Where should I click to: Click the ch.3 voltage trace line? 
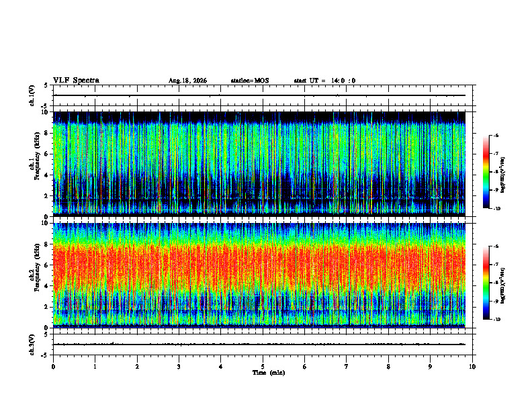click(259, 345)
